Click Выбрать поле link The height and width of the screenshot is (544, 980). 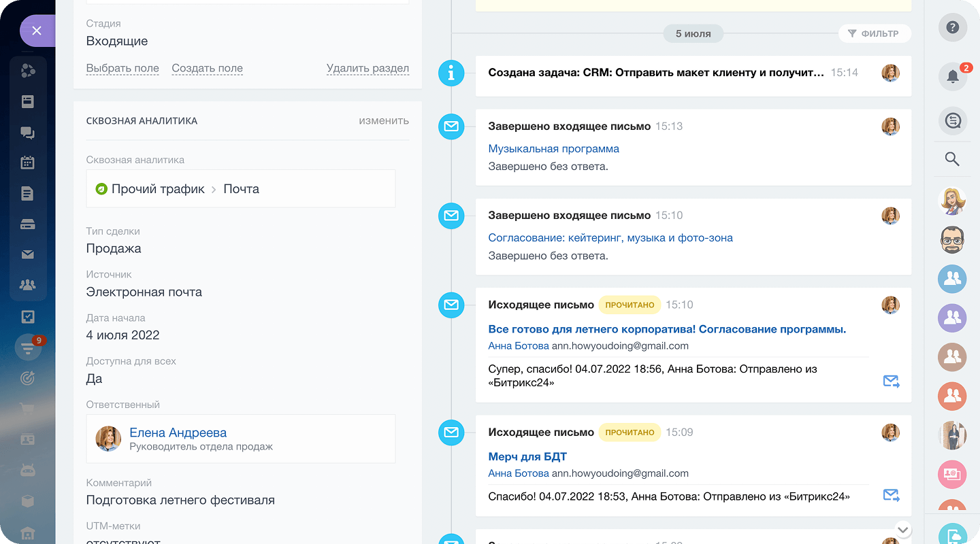tap(122, 68)
